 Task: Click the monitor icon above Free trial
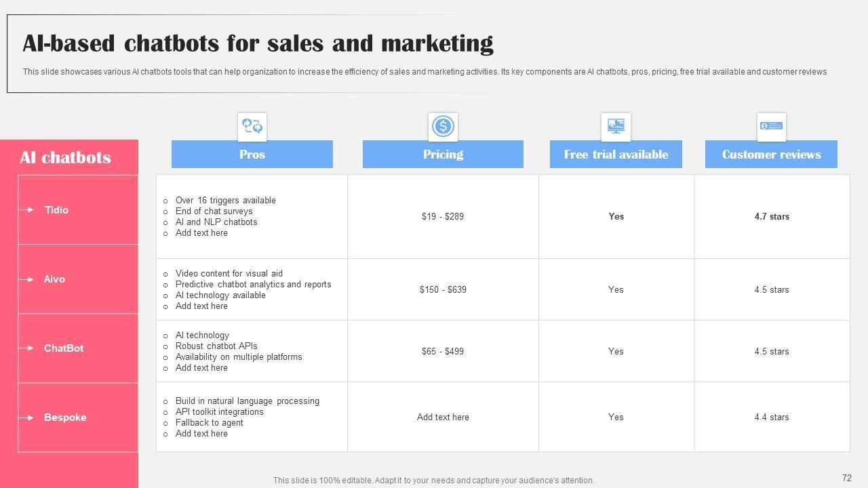(616, 127)
